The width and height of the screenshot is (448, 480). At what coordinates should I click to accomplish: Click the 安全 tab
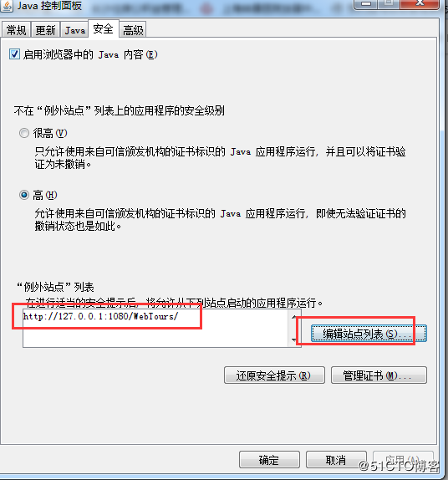tap(104, 28)
